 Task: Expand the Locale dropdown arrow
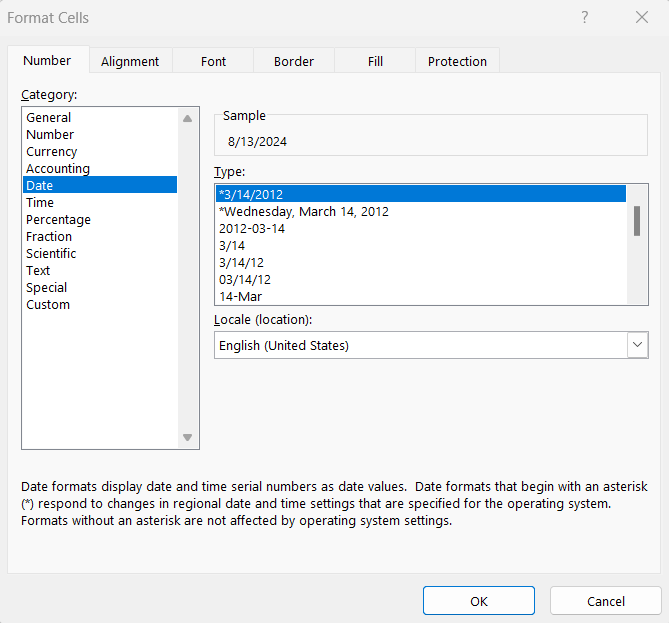(x=637, y=345)
